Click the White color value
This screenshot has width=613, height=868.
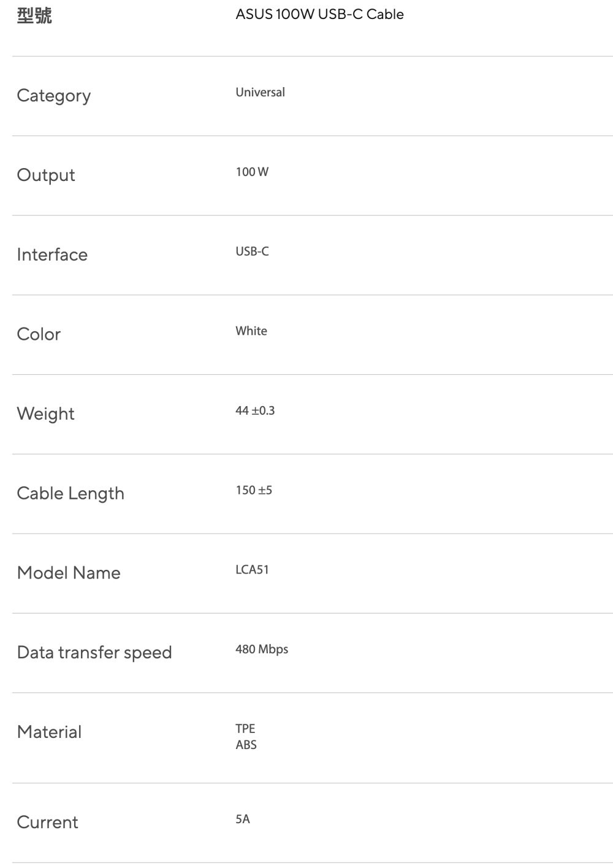[251, 331]
